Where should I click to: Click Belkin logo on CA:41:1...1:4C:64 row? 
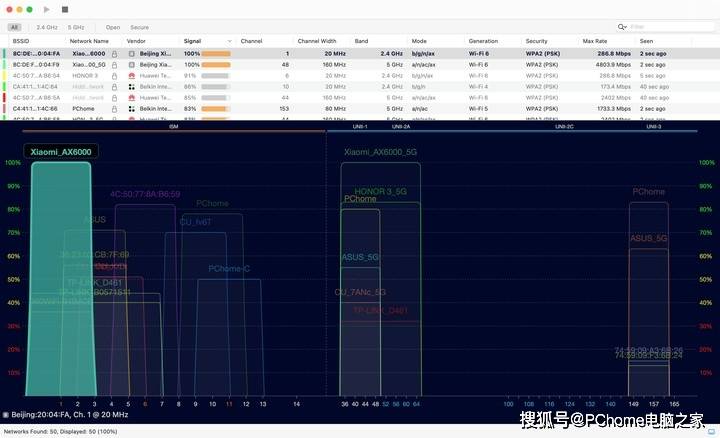[x=132, y=87]
